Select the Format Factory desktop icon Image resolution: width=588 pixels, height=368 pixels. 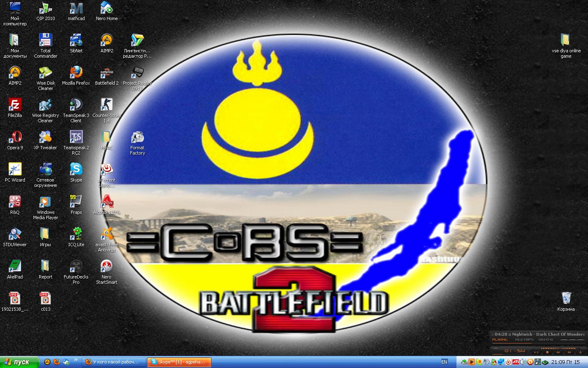137,143
